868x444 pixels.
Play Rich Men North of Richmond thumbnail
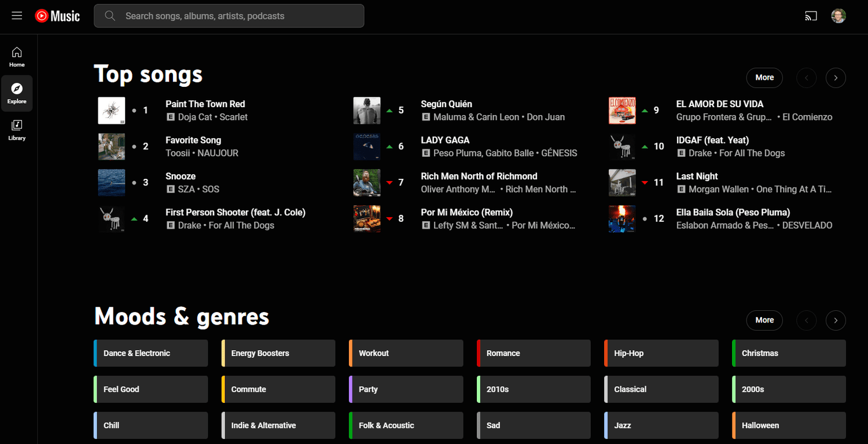pos(367,183)
